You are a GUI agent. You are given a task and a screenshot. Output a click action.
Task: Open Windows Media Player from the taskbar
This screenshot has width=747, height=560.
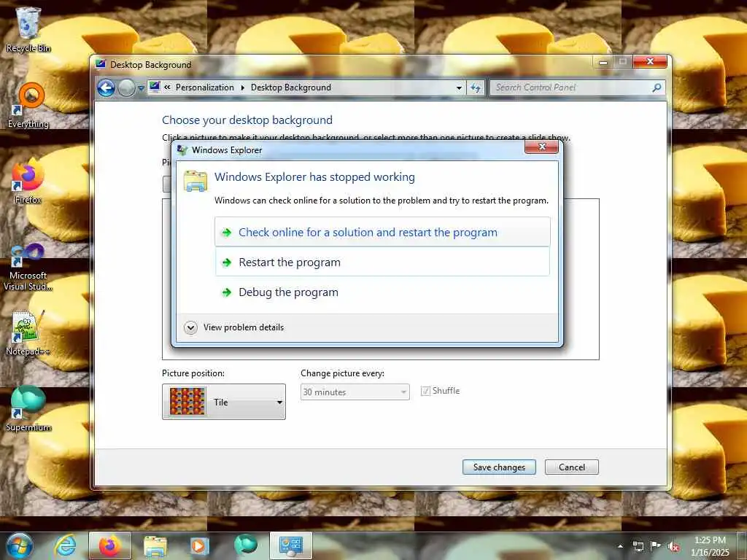click(x=199, y=545)
